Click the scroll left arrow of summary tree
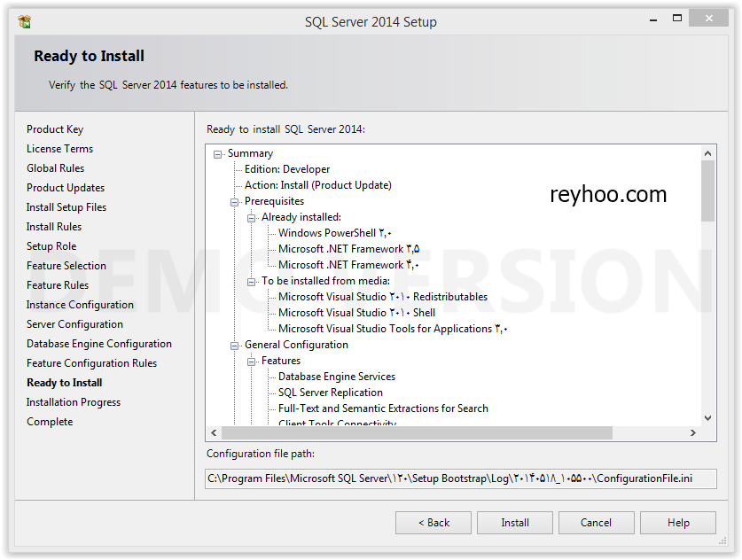This screenshot has height=560, width=742. (214, 432)
